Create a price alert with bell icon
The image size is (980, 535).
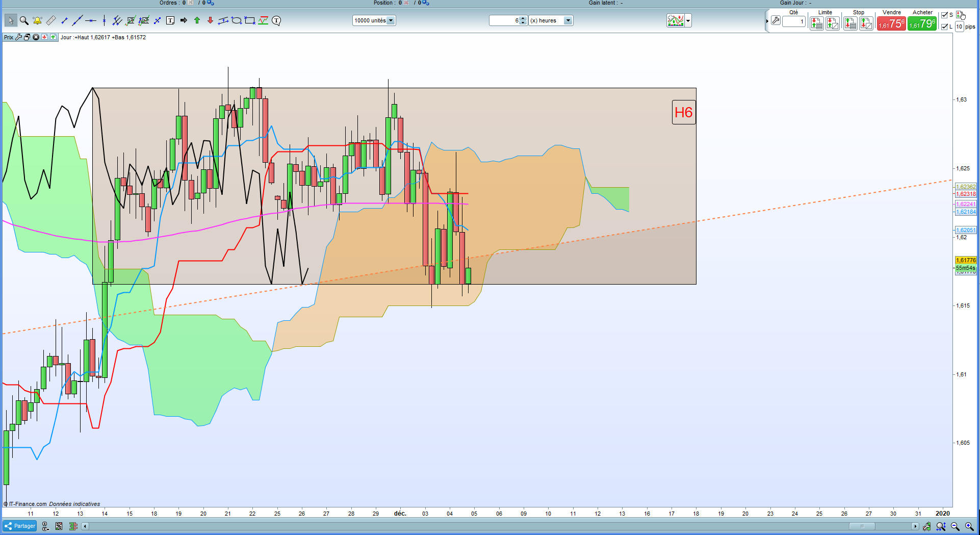[37, 20]
